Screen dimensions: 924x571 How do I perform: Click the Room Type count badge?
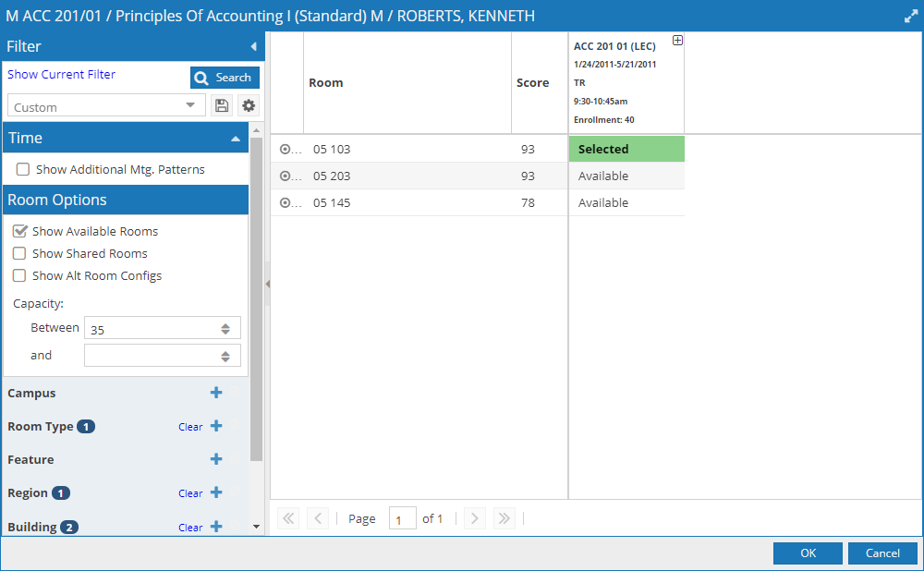point(86,427)
